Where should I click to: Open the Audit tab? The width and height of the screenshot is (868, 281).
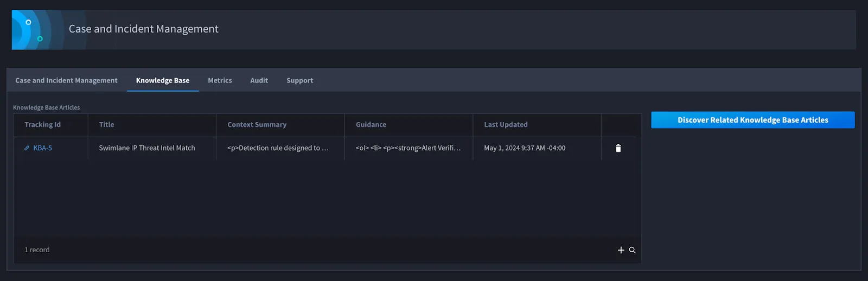pos(259,80)
